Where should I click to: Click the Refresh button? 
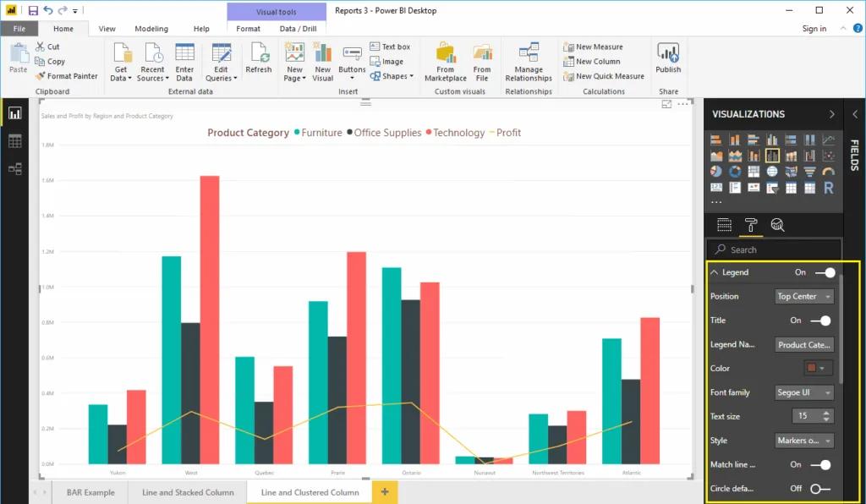(x=259, y=59)
